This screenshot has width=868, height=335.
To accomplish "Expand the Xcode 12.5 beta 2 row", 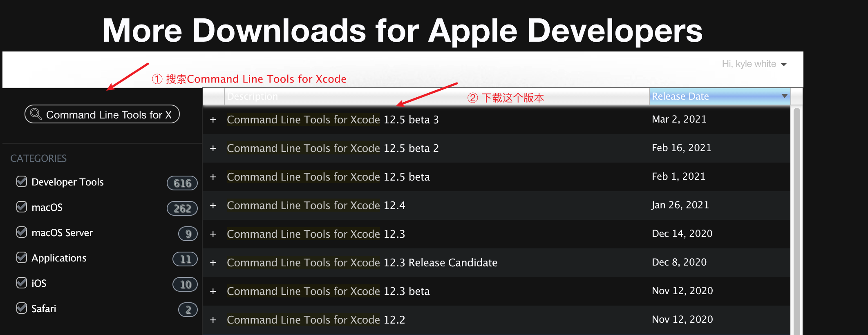I will pyautogui.click(x=213, y=148).
